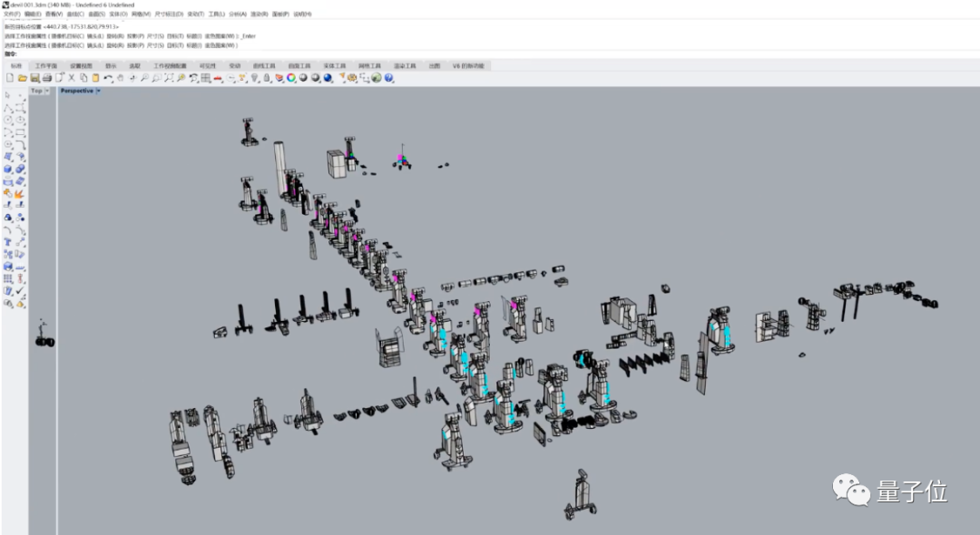
Task: Open the 网格(M) menu
Action: [x=141, y=14]
